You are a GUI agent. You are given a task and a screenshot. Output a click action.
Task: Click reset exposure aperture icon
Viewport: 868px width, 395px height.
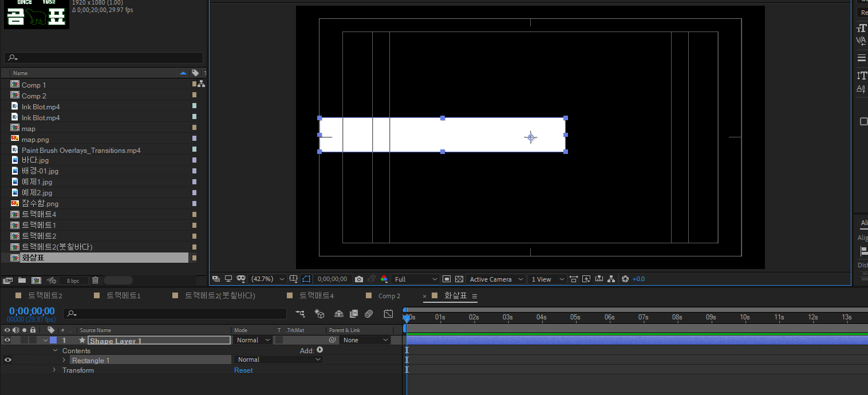tap(625, 279)
